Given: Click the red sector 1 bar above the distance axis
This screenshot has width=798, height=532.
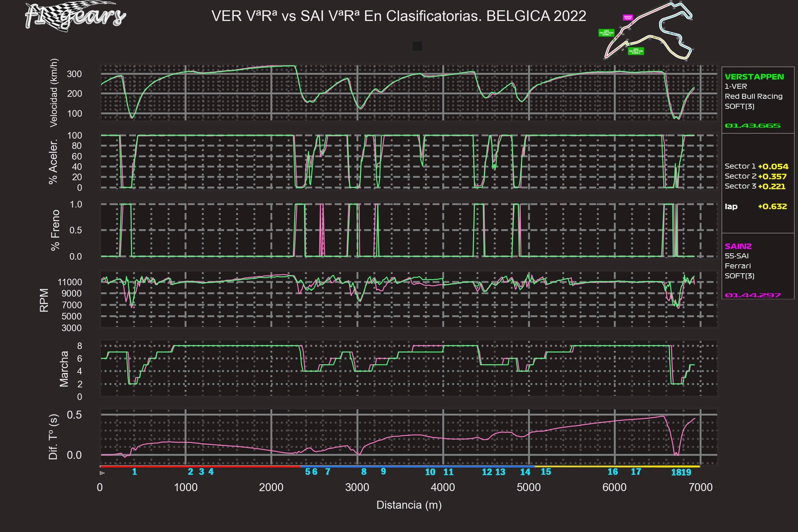Looking at the screenshot, I should [x=200, y=466].
